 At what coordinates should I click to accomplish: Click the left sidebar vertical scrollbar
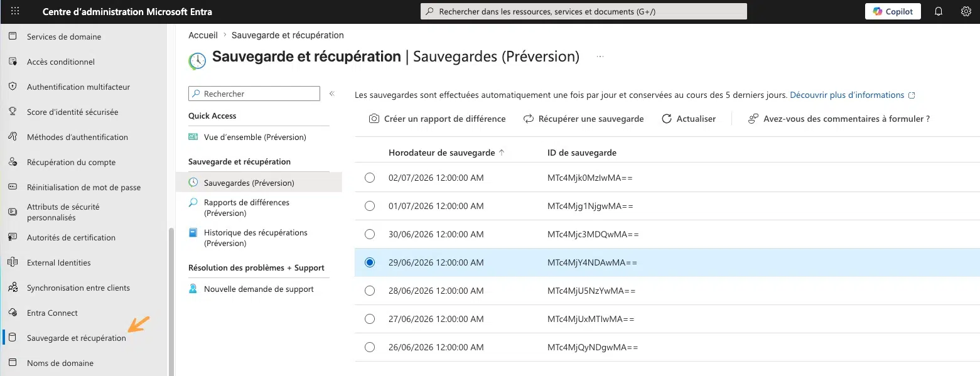pyautogui.click(x=171, y=302)
